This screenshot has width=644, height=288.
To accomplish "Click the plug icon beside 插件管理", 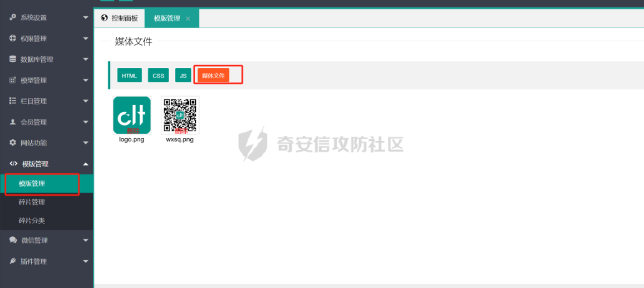I will click(13, 261).
